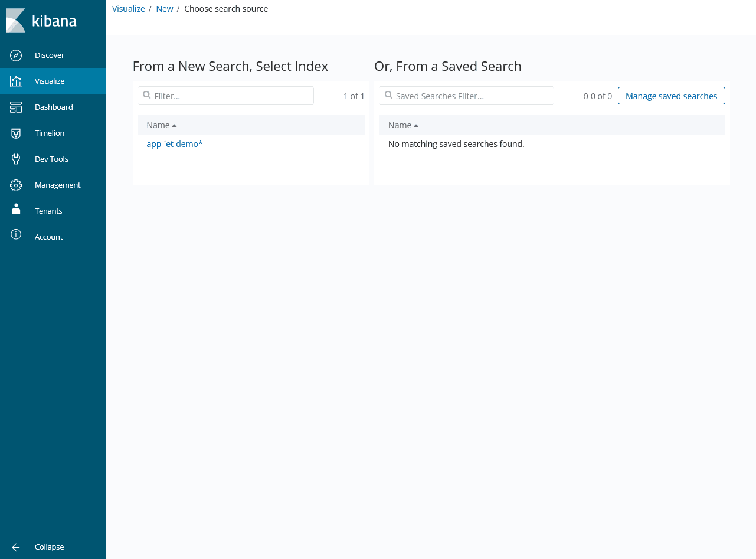Focus the index Filter input field

(231, 96)
